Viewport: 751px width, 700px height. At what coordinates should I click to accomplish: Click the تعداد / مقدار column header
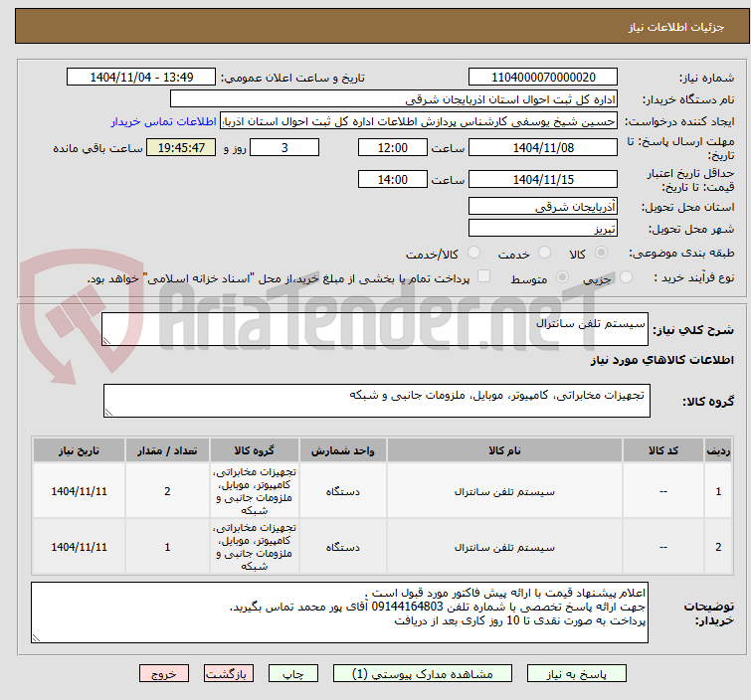coord(167,450)
